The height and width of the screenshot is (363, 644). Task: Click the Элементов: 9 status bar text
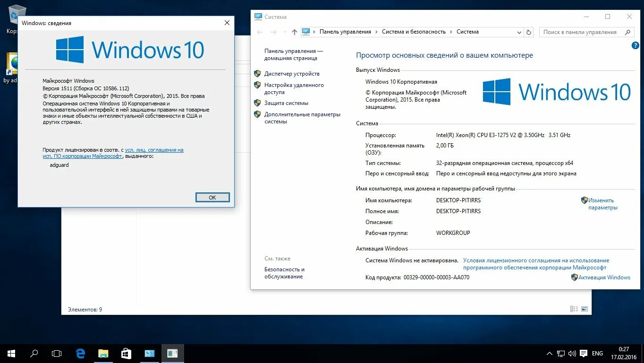pos(85,310)
